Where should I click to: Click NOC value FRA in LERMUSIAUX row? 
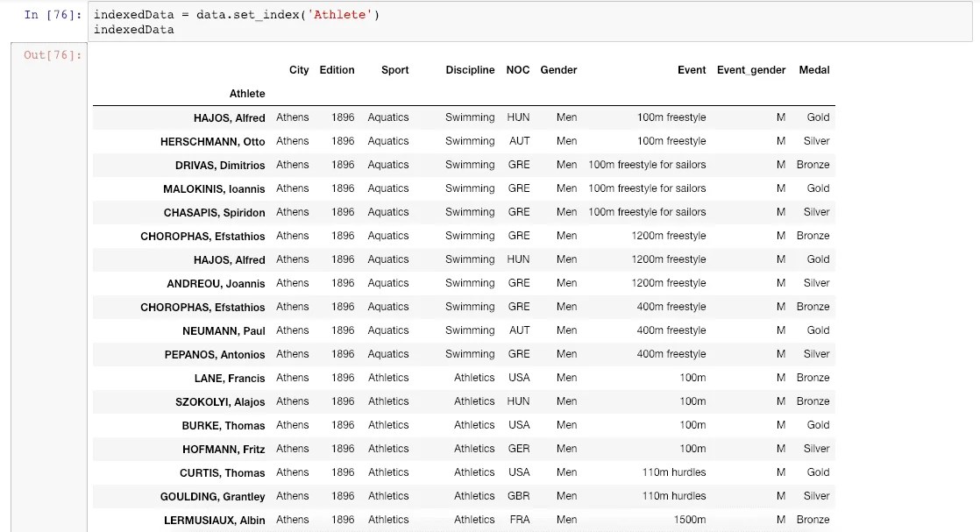click(520, 520)
